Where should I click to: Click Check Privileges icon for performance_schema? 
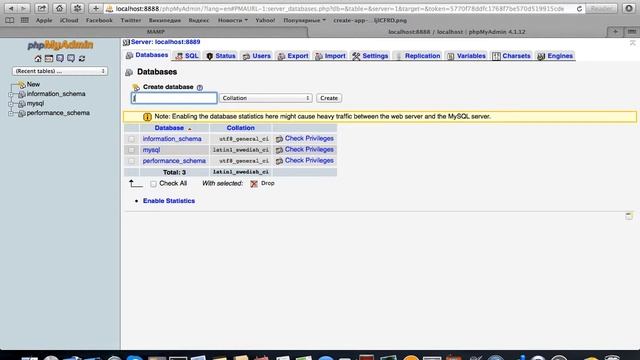279,161
